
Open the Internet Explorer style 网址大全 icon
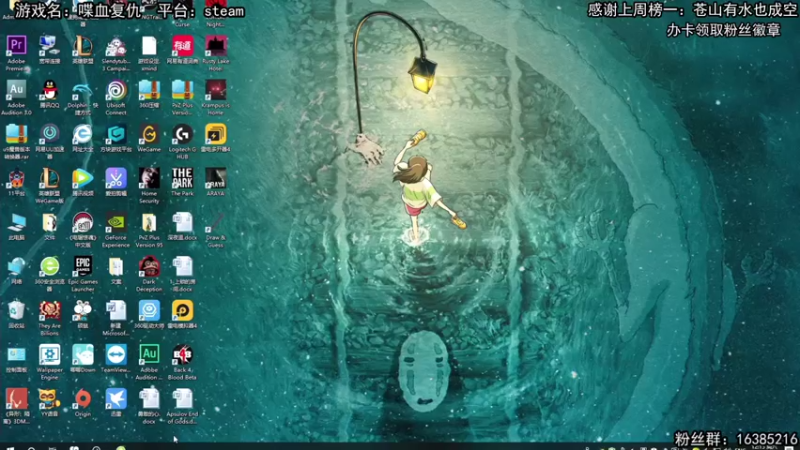(83, 134)
